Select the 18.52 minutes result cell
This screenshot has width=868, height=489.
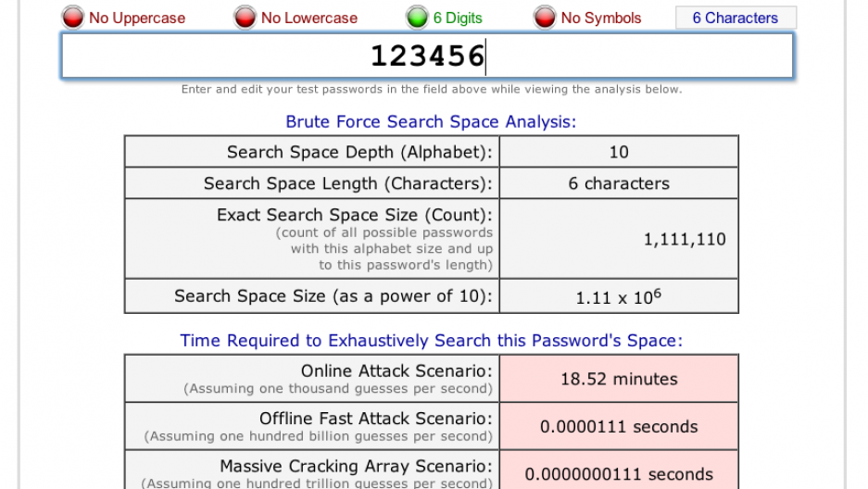click(x=619, y=379)
